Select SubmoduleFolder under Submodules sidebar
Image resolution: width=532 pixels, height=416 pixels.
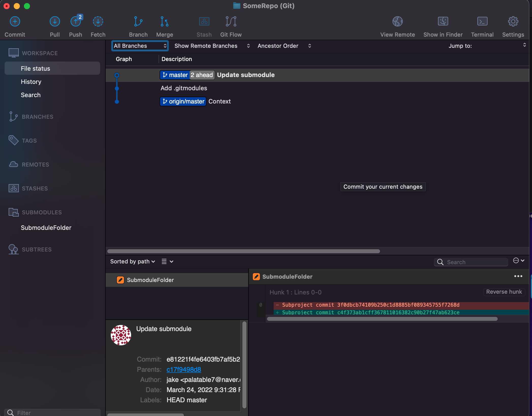(46, 228)
